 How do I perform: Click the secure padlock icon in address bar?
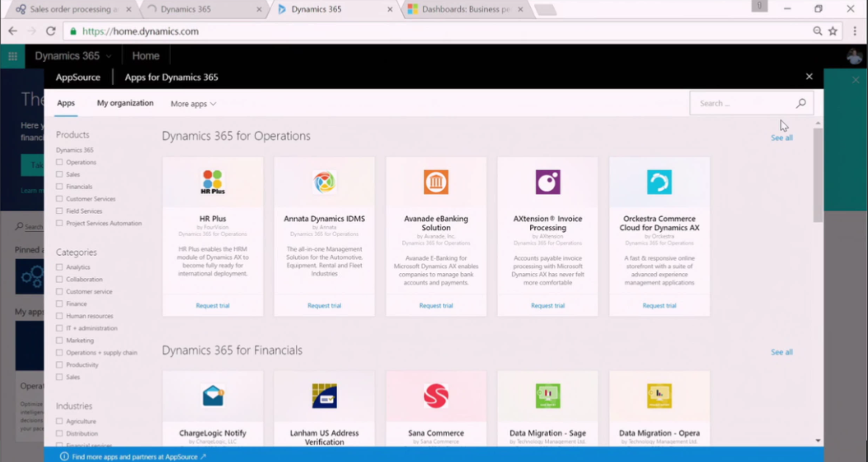(x=73, y=31)
